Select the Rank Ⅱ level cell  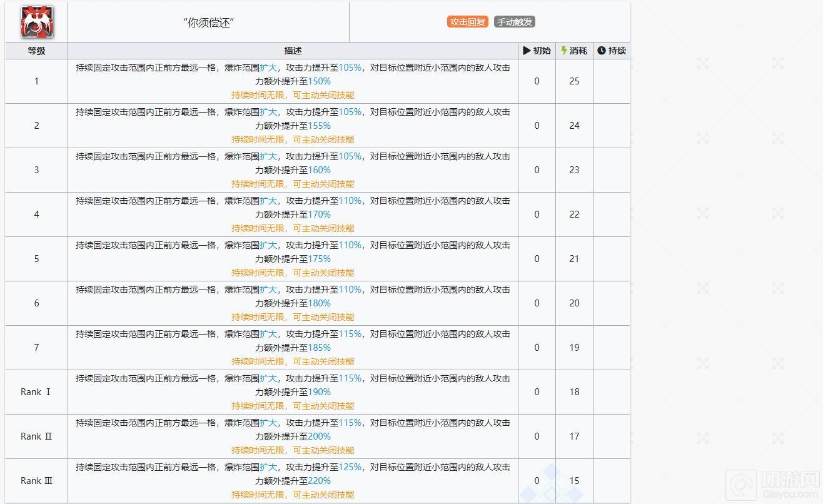pos(36,436)
